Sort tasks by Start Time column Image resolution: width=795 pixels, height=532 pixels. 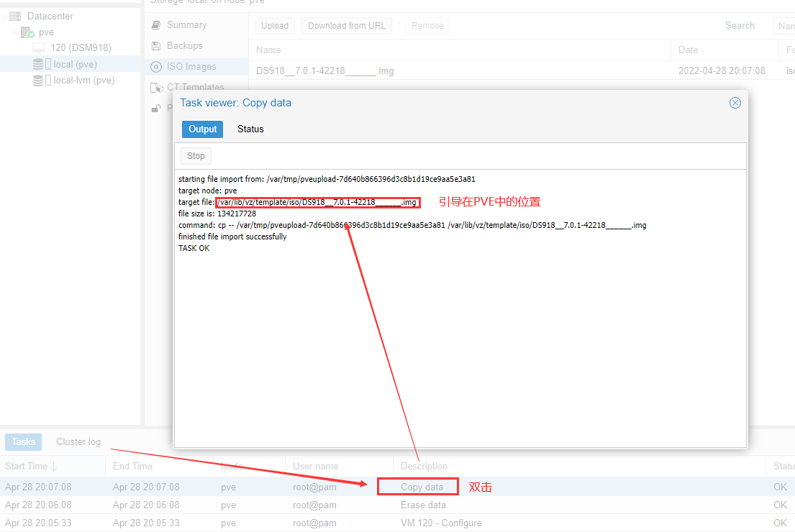pyautogui.click(x=31, y=466)
